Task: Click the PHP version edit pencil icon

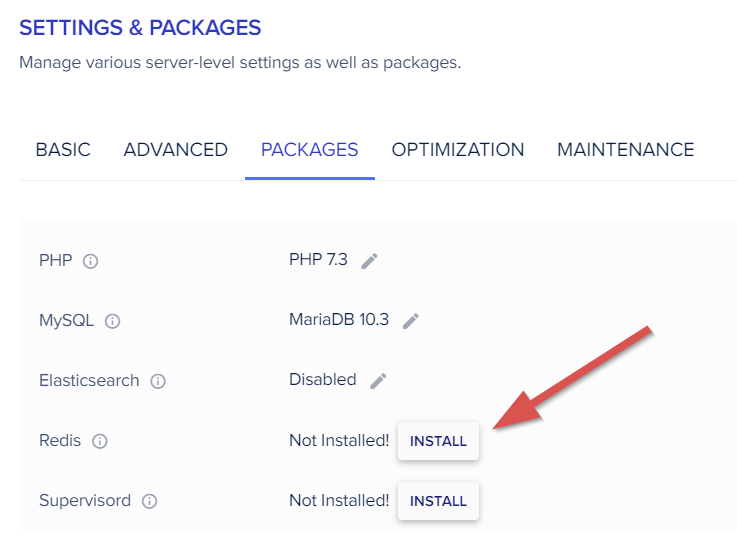Action: [370, 260]
